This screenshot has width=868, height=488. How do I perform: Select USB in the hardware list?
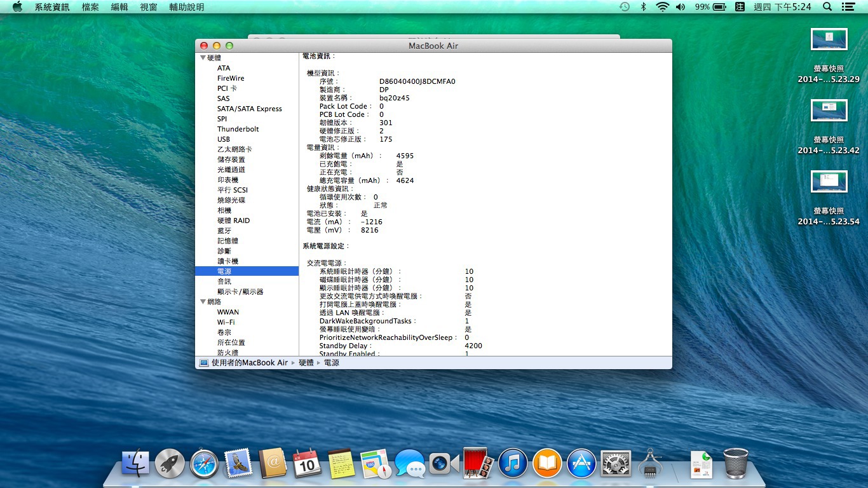(224, 139)
